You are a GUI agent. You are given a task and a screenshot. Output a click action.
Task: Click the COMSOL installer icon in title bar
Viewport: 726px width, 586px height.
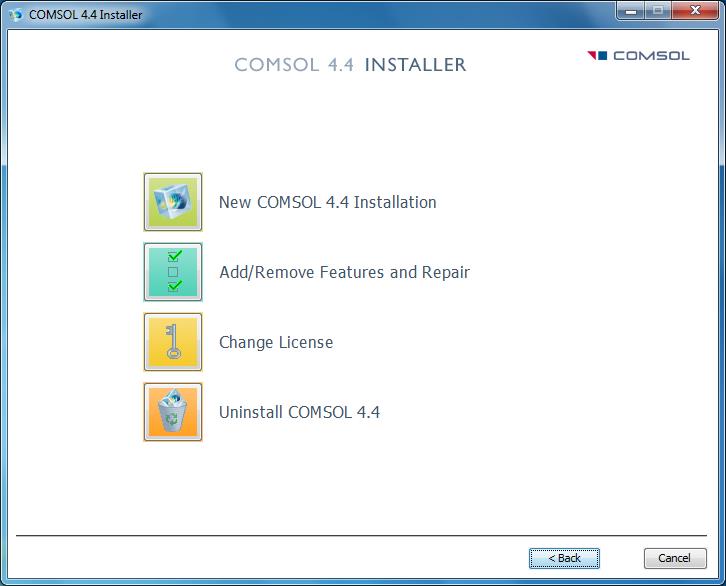click(x=15, y=14)
